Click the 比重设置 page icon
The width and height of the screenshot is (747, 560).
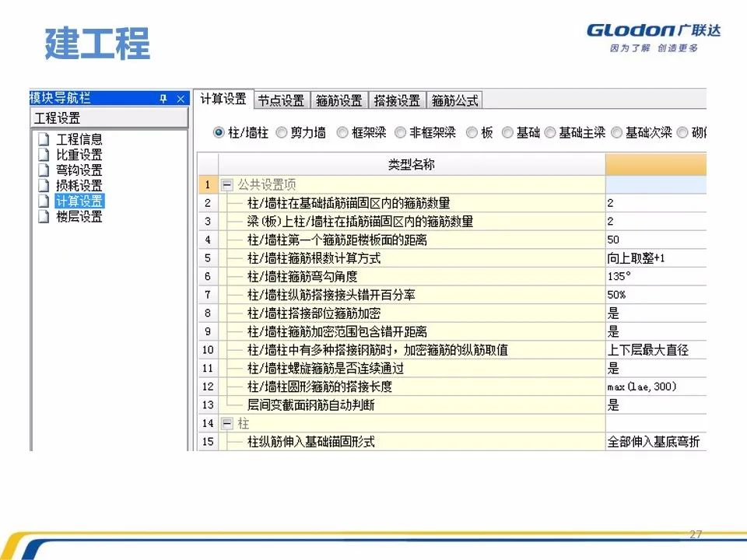click(44, 154)
